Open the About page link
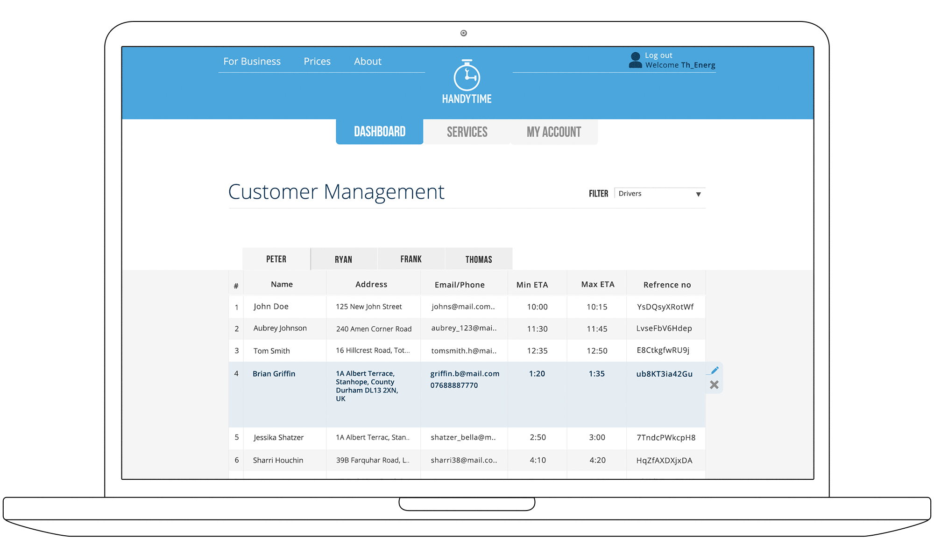The image size is (934, 560). [x=368, y=61]
